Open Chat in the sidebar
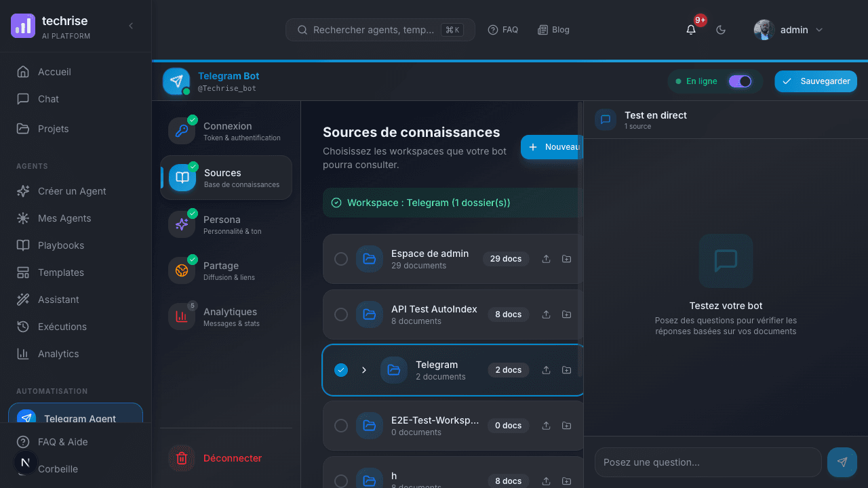The width and height of the screenshot is (868, 488). coord(75,99)
